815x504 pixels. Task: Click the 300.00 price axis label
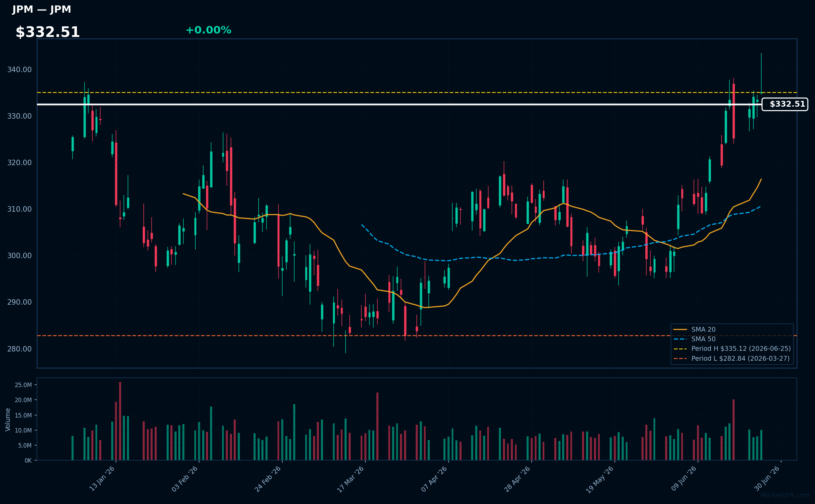[x=20, y=256]
